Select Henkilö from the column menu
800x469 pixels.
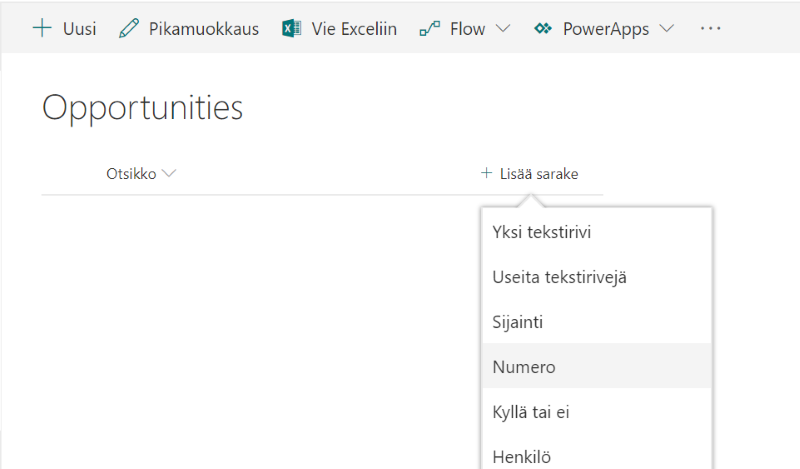coord(522,456)
